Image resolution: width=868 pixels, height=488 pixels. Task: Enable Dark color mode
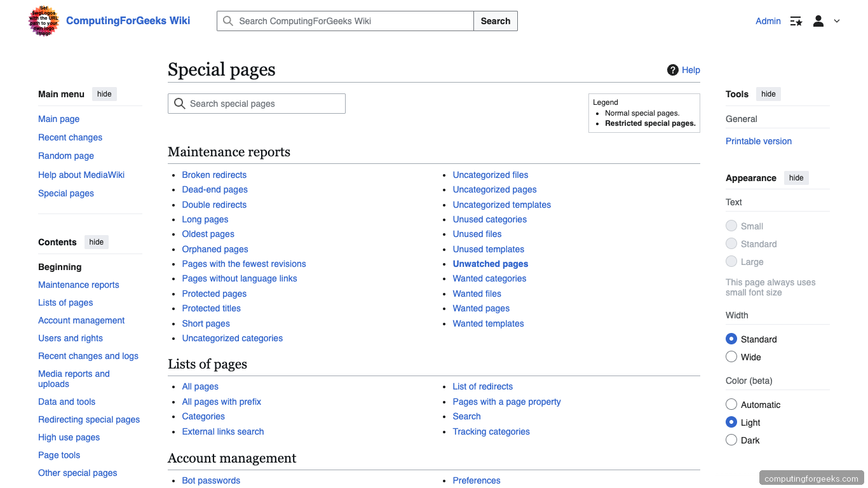click(x=731, y=440)
